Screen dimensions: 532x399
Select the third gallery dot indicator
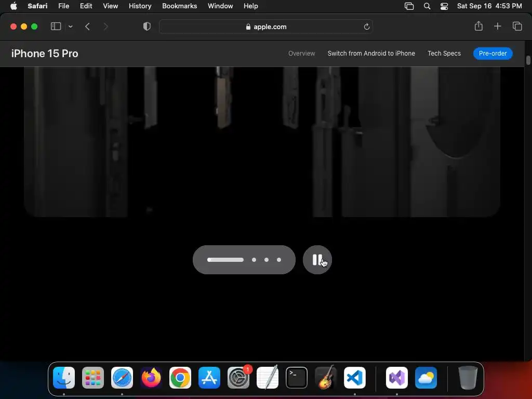pos(267,260)
